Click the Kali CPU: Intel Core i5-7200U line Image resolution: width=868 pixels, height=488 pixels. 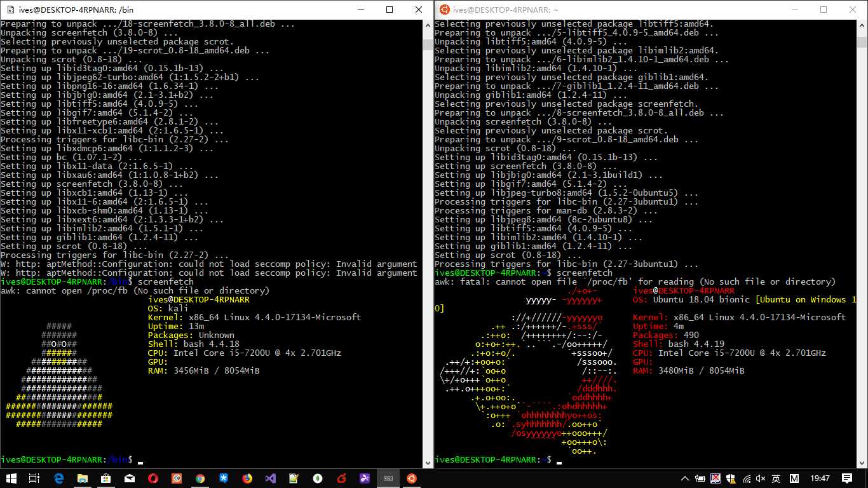(x=244, y=353)
